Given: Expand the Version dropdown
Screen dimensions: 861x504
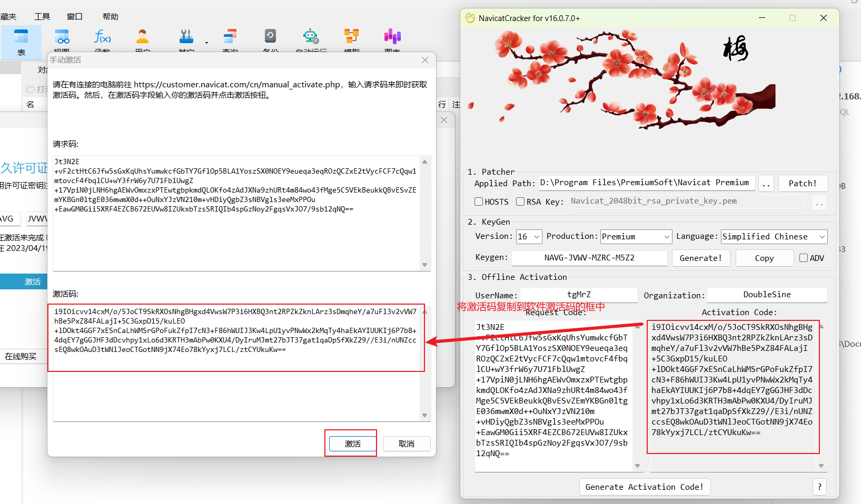Looking at the screenshot, I should coord(529,237).
